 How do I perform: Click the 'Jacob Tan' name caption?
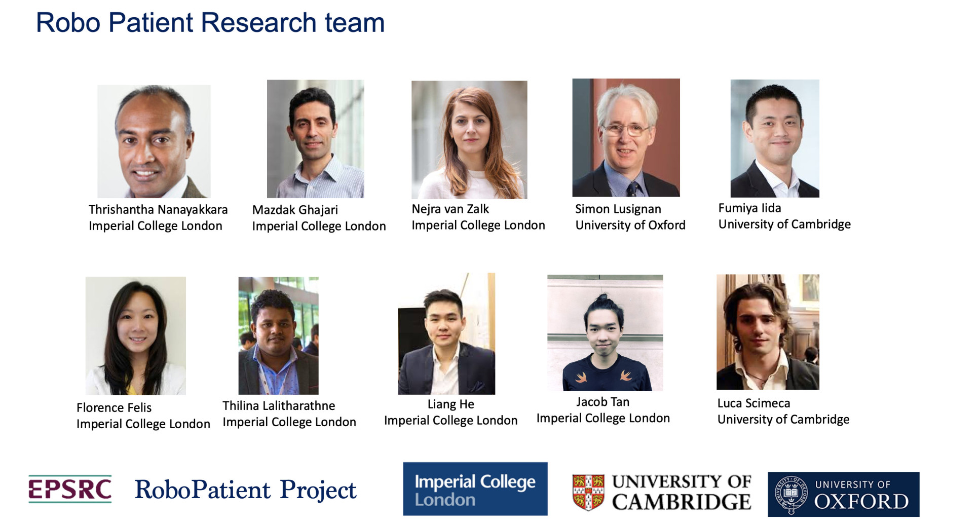602,402
